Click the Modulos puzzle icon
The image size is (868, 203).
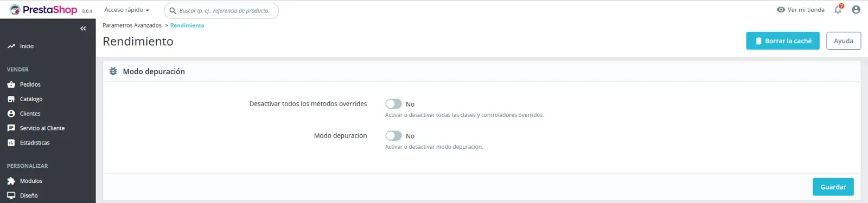coord(11,181)
